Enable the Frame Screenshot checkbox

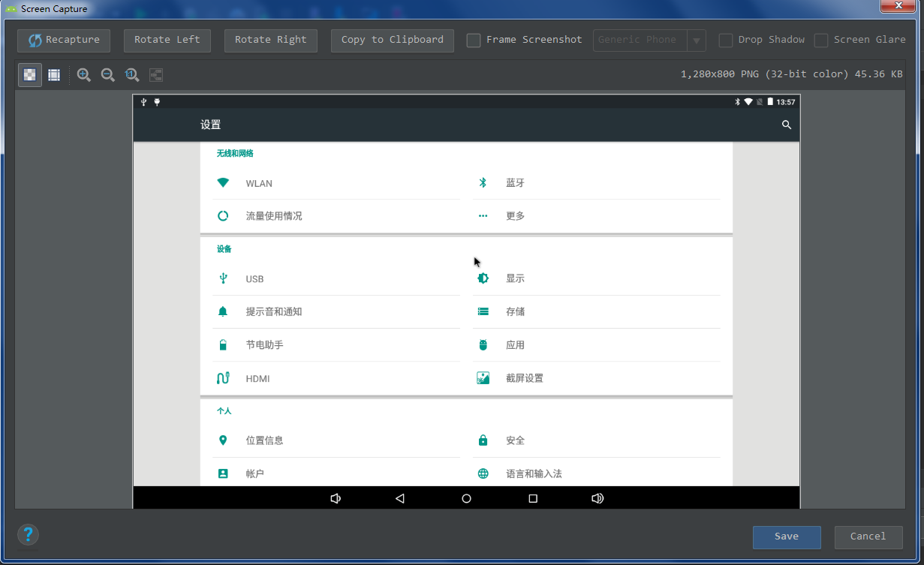[474, 40]
